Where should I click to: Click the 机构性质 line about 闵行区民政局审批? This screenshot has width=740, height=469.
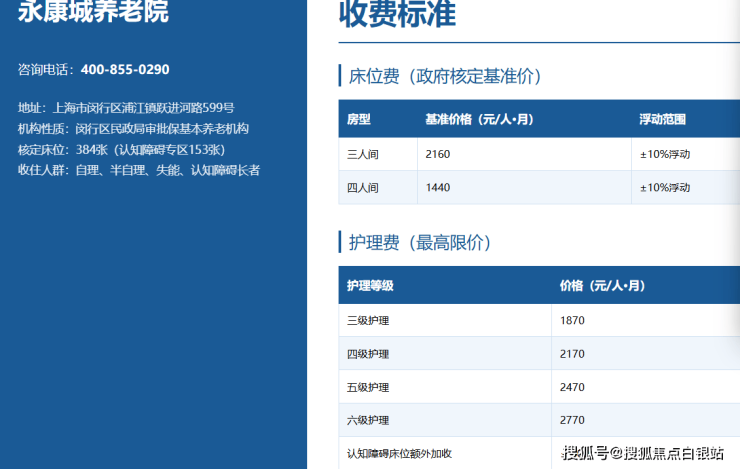click(133, 129)
